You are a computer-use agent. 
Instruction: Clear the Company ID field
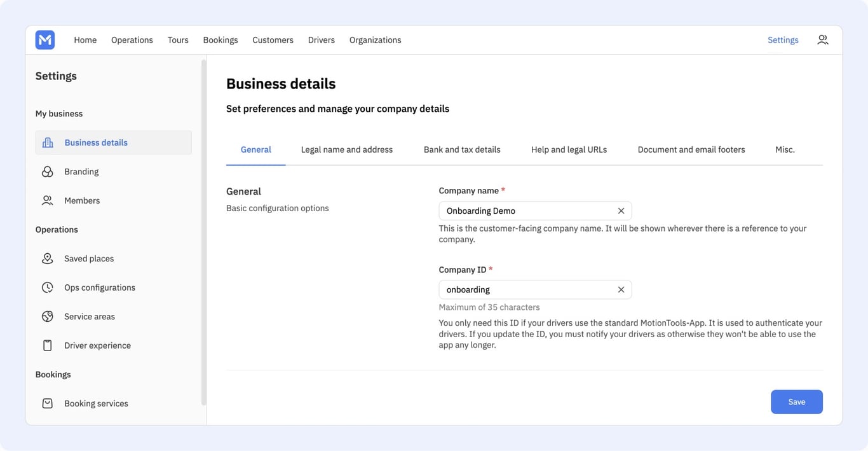[x=621, y=289]
